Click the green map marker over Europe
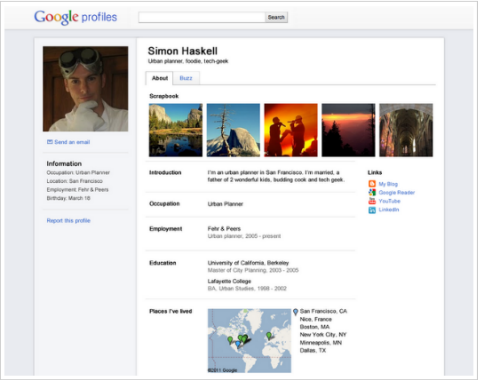The image size is (478, 380). 269,336
